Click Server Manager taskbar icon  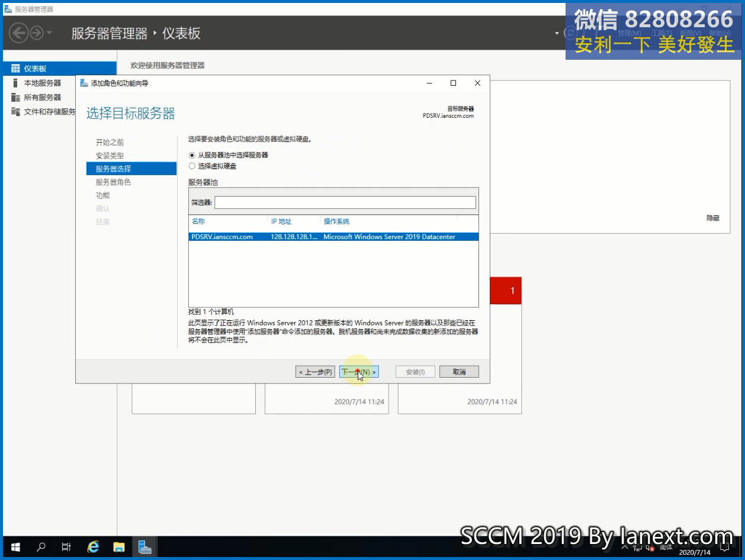[x=145, y=547]
